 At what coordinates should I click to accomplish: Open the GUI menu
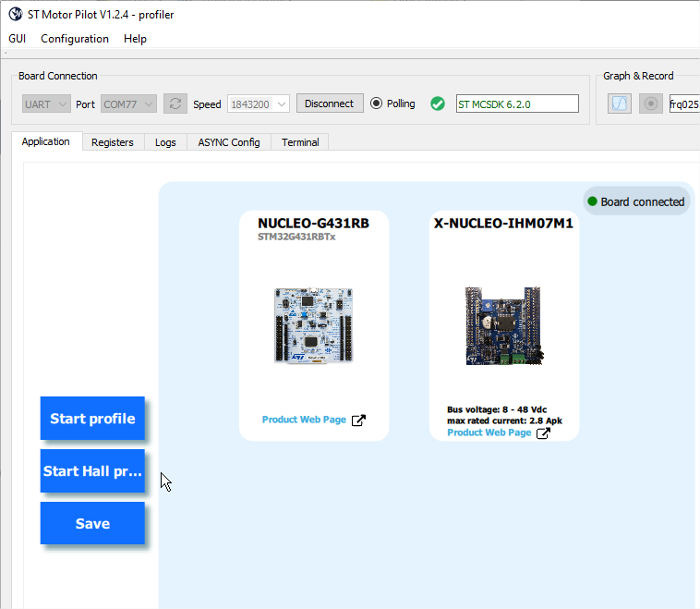(17, 39)
